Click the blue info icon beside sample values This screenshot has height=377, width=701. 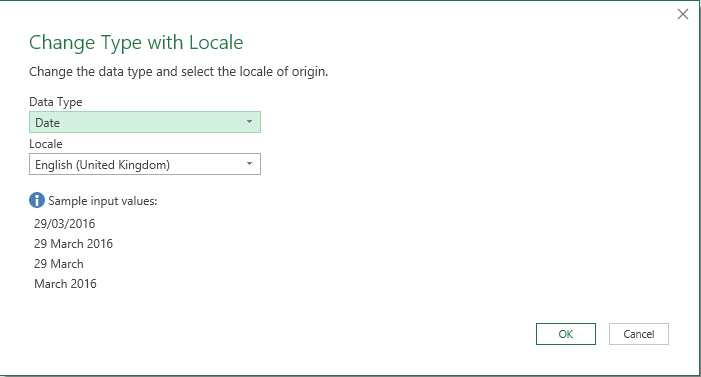coord(37,200)
